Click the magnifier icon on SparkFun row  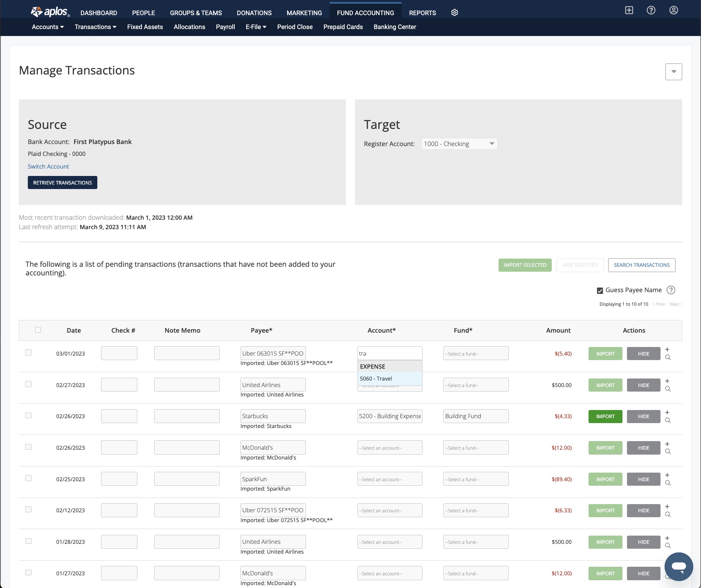(668, 483)
